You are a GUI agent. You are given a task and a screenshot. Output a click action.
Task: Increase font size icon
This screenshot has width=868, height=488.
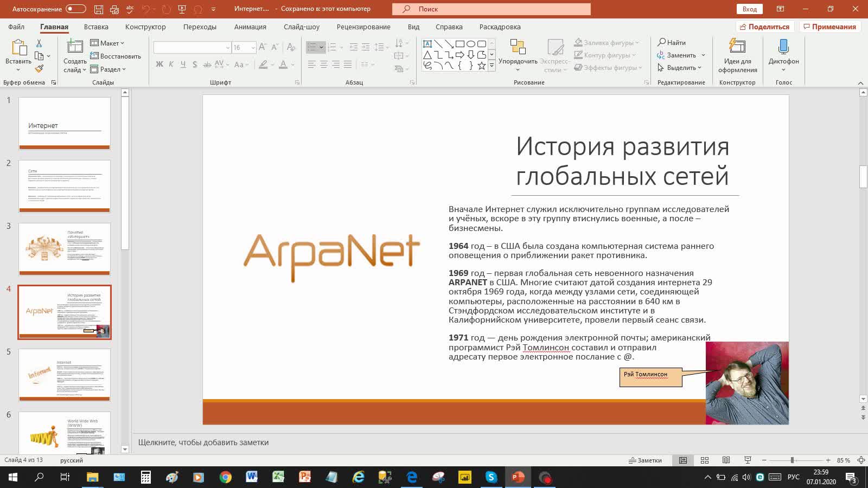(263, 48)
